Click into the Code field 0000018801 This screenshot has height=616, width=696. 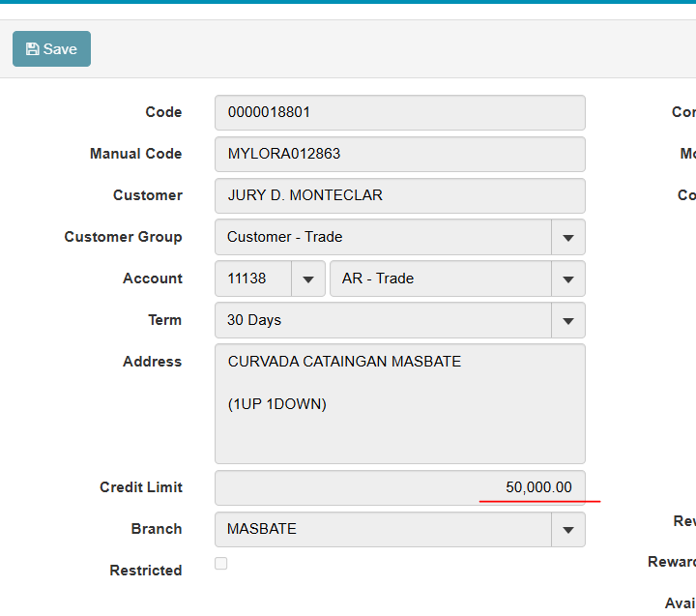[x=399, y=112]
